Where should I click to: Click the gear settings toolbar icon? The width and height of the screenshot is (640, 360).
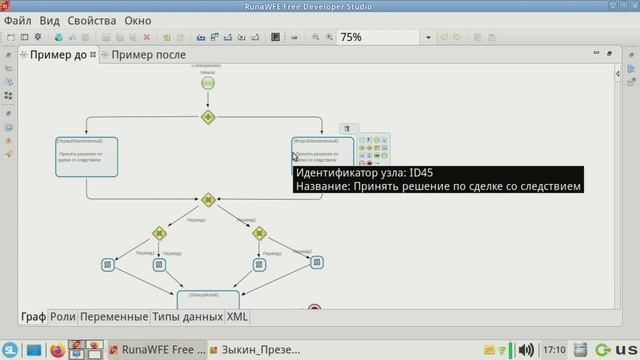click(x=38, y=37)
